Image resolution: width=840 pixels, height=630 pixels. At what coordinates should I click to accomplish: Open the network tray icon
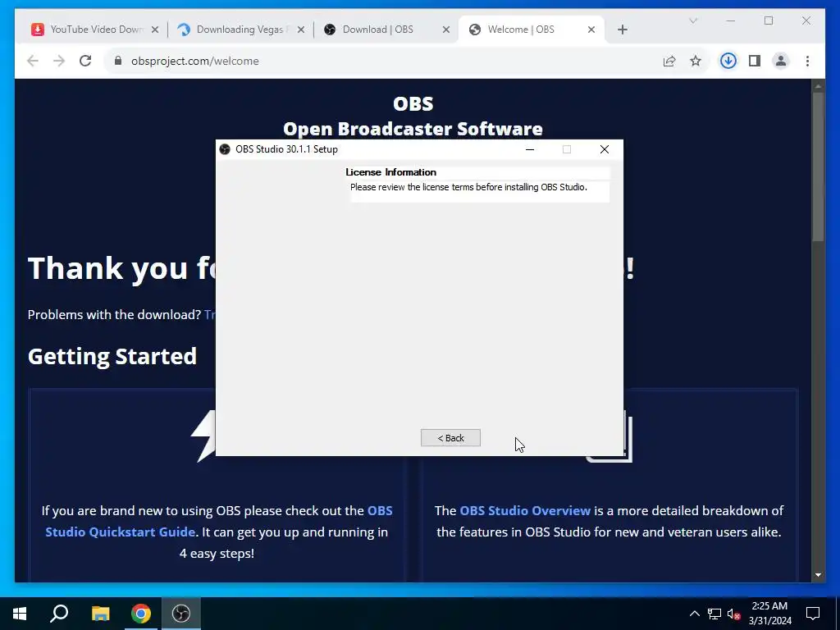(x=714, y=614)
